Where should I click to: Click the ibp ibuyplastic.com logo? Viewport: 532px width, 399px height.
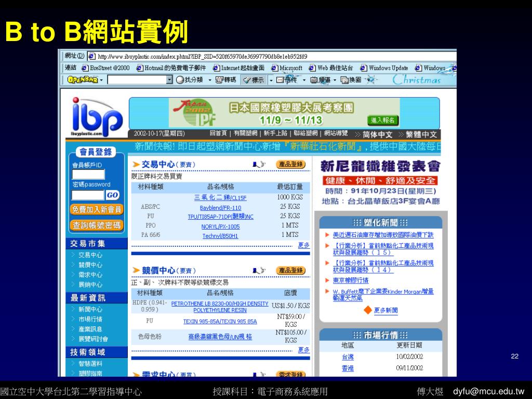coord(97,117)
